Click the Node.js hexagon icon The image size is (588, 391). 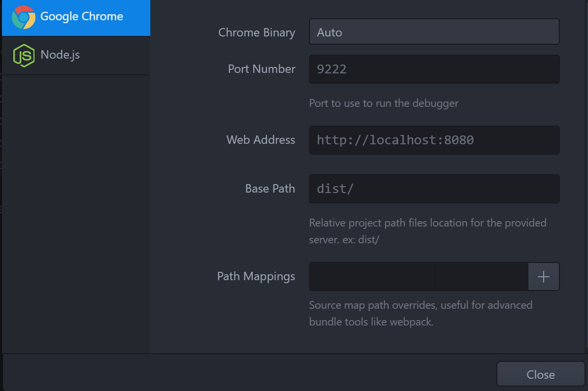(x=24, y=56)
